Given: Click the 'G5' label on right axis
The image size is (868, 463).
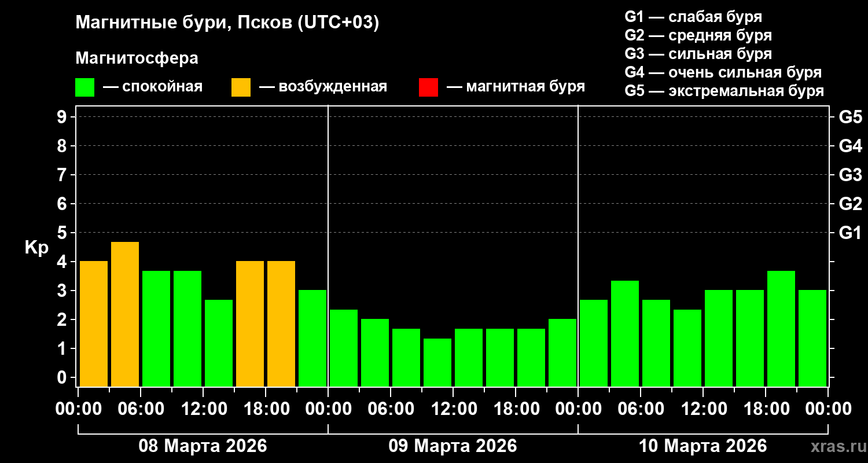Looking at the screenshot, I should [x=850, y=117].
